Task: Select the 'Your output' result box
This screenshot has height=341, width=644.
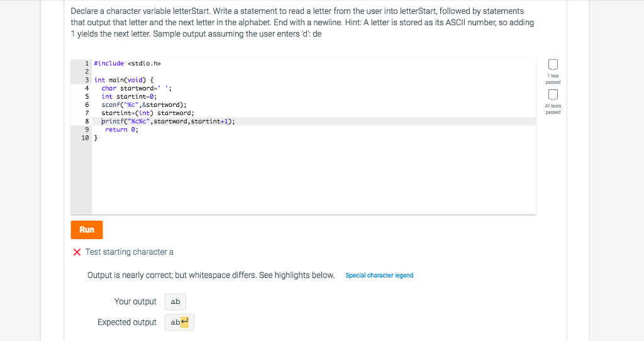Action: tap(175, 301)
